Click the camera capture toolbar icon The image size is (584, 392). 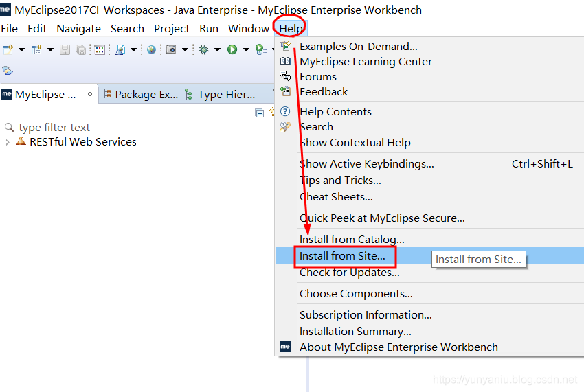[x=171, y=49]
